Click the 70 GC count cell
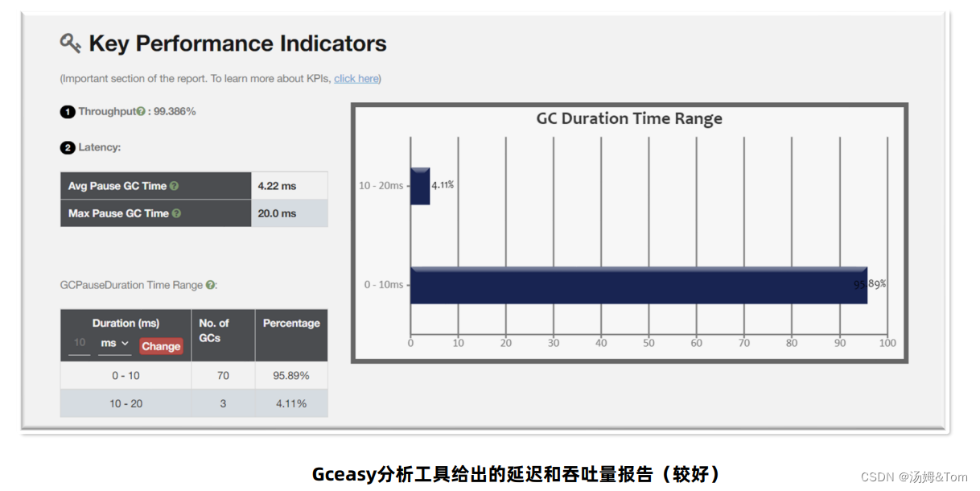The image size is (980, 491). (x=223, y=376)
